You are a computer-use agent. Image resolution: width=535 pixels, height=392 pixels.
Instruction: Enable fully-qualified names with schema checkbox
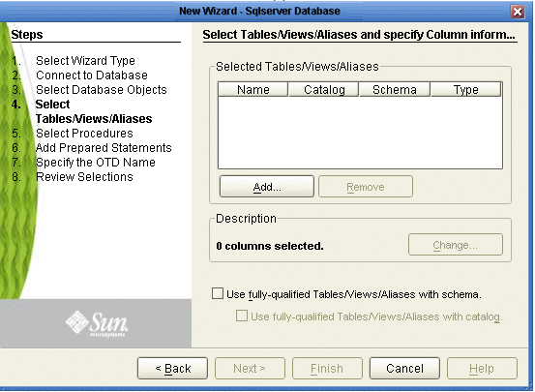(x=218, y=293)
